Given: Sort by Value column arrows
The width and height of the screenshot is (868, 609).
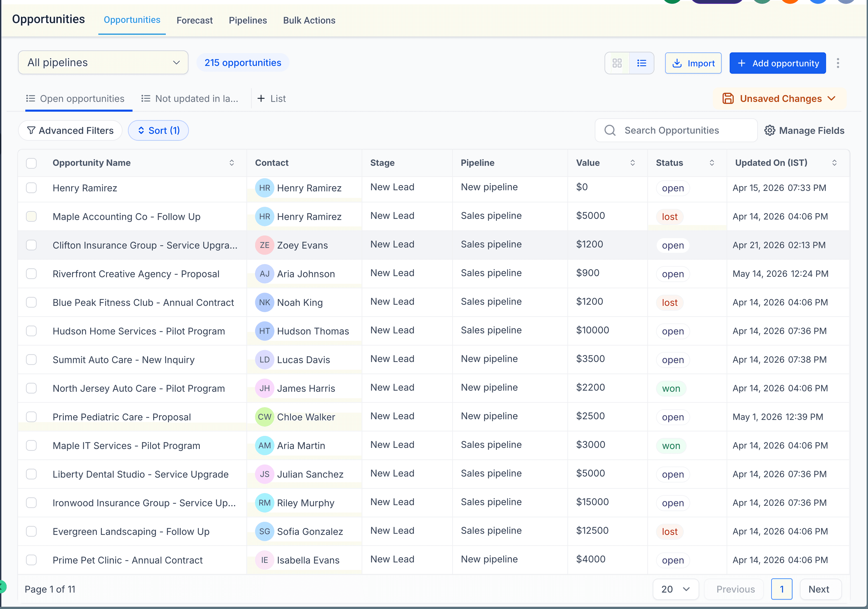Looking at the screenshot, I should pyautogui.click(x=632, y=163).
